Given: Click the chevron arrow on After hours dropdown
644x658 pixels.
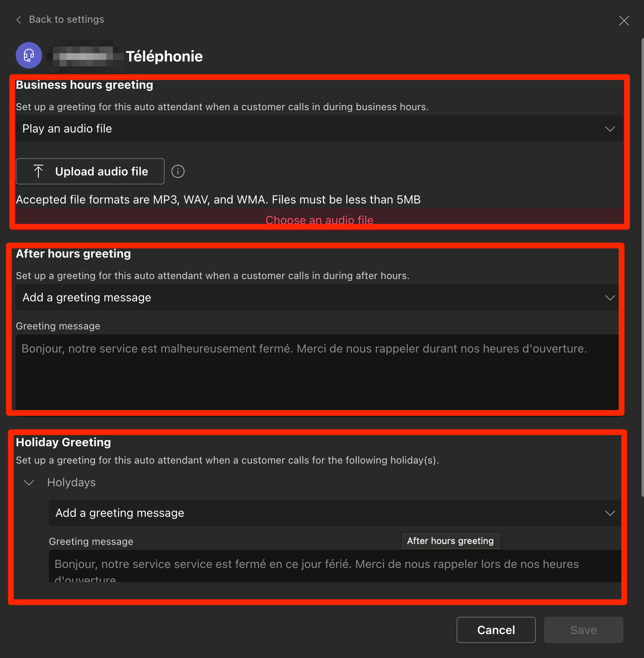Looking at the screenshot, I should (610, 298).
